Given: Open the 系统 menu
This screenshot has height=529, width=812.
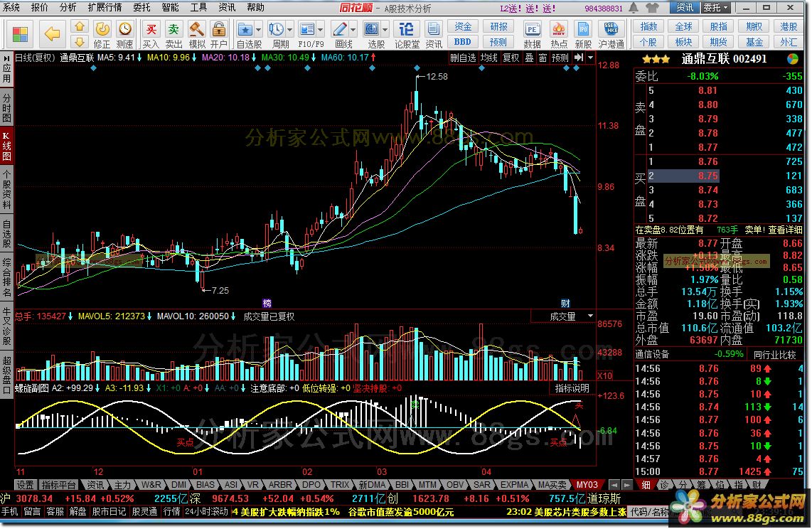Looking at the screenshot, I should point(11,7).
